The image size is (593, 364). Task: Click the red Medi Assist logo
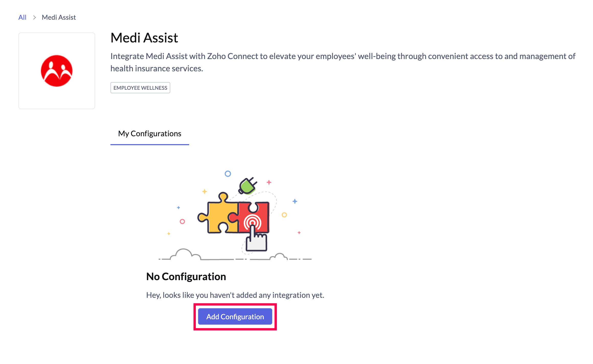(57, 71)
